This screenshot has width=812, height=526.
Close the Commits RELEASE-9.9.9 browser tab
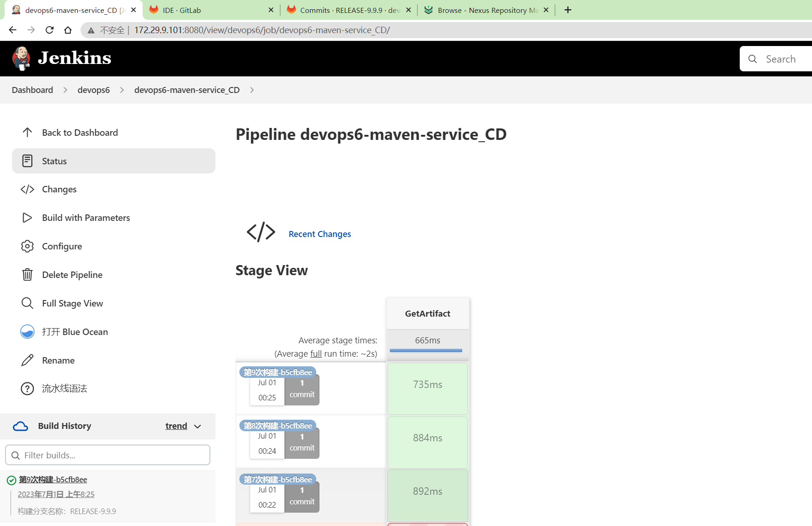tap(408, 10)
